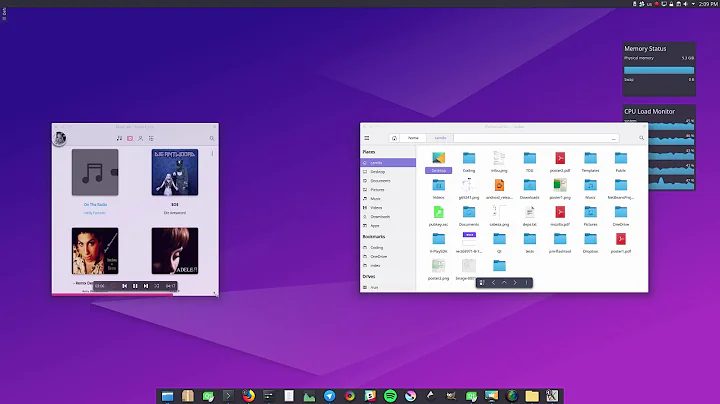Select the android_relea... file icon
This screenshot has height=404, width=720.
[499, 185]
